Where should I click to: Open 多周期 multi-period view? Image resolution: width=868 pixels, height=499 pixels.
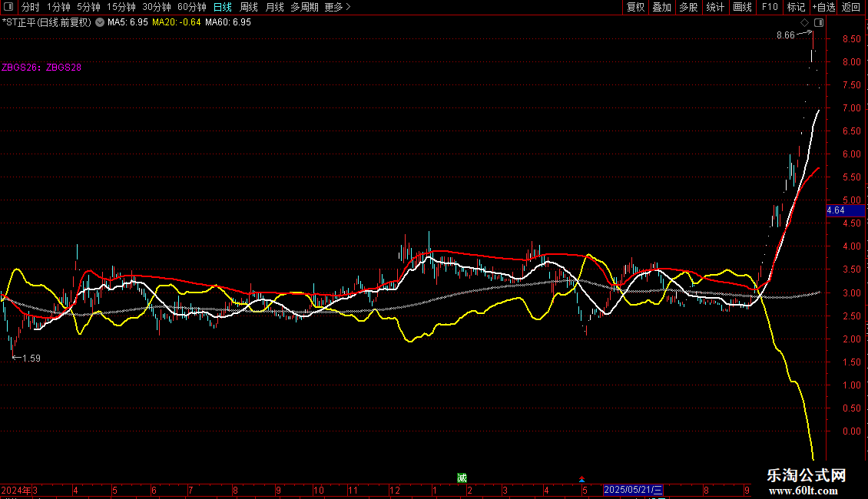point(304,7)
